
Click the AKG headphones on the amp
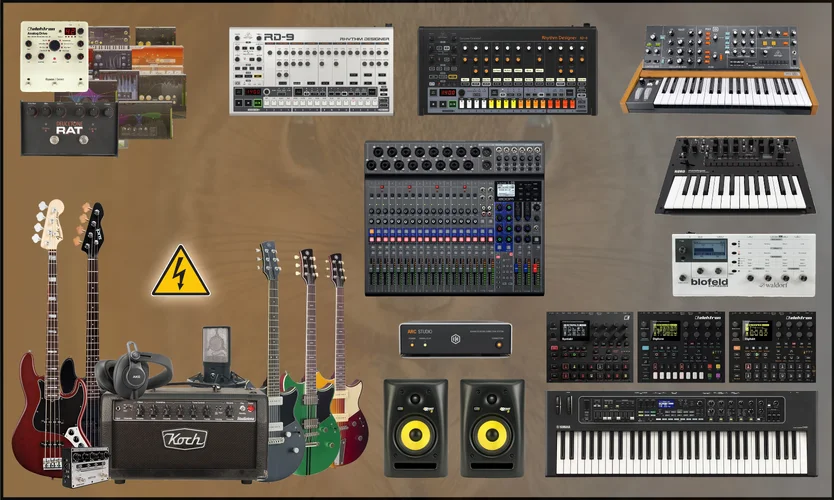point(133,370)
